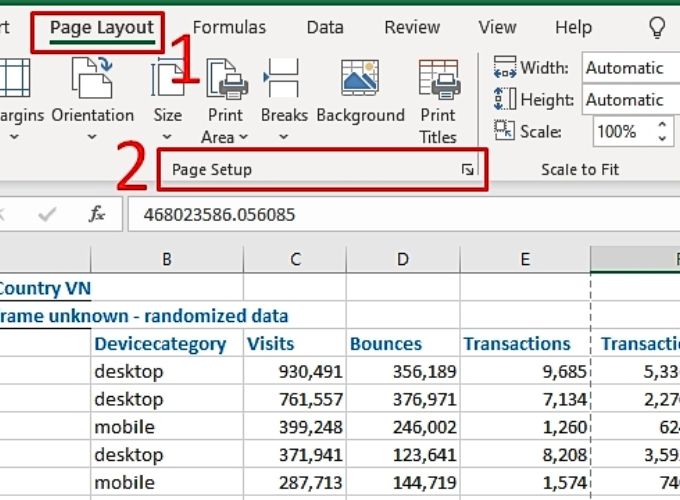
Task: Select the cell showing 246,002
Action: click(403, 427)
